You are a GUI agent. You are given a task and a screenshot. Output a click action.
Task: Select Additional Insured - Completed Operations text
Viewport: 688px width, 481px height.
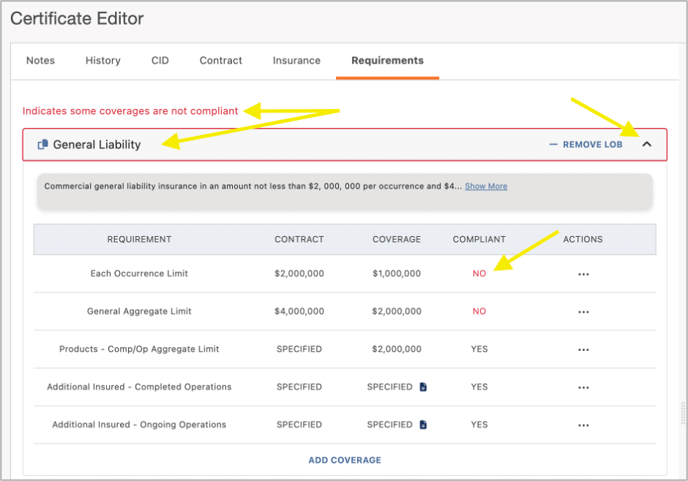point(139,387)
